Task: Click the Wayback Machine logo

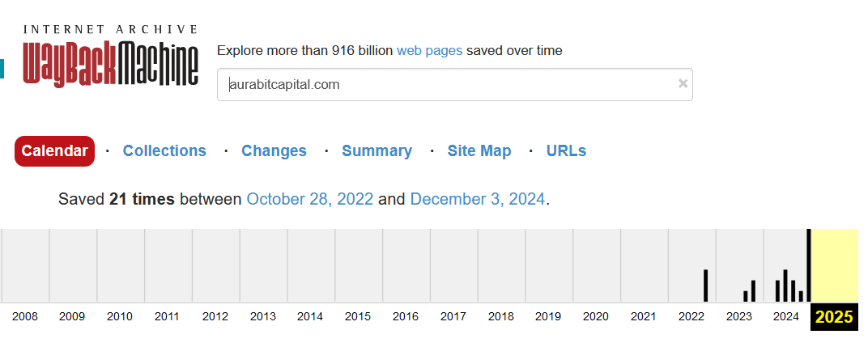Action: pyautogui.click(x=111, y=56)
